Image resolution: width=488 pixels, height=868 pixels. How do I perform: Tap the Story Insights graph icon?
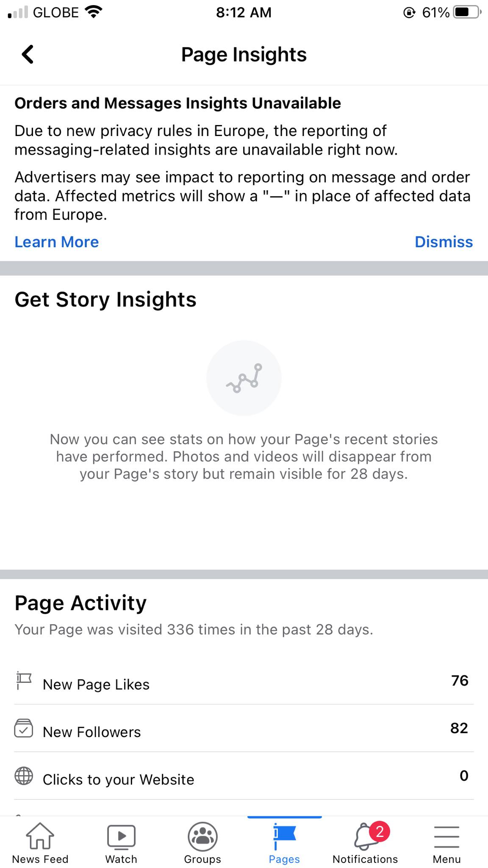click(244, 378)
